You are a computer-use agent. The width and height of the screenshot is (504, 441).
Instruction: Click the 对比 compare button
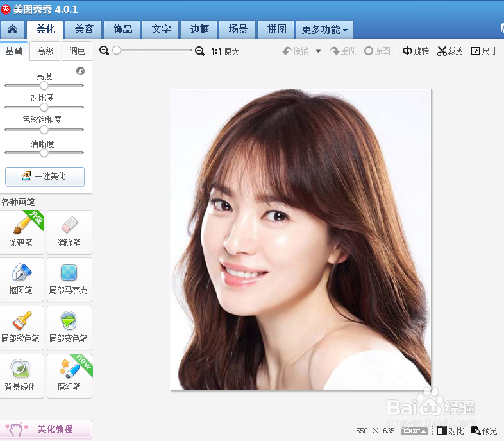(450, 431)
